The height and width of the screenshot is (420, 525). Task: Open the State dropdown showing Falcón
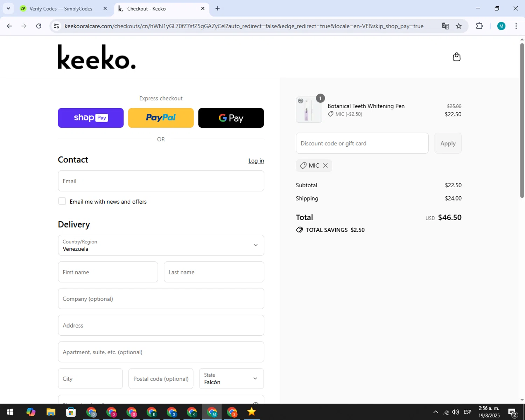pyautogui.click(x=231, y=379)
